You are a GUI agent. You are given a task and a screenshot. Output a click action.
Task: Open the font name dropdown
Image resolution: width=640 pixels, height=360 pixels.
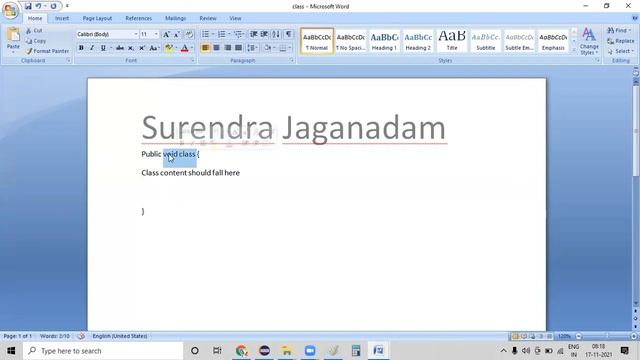(x=136, y=34)
